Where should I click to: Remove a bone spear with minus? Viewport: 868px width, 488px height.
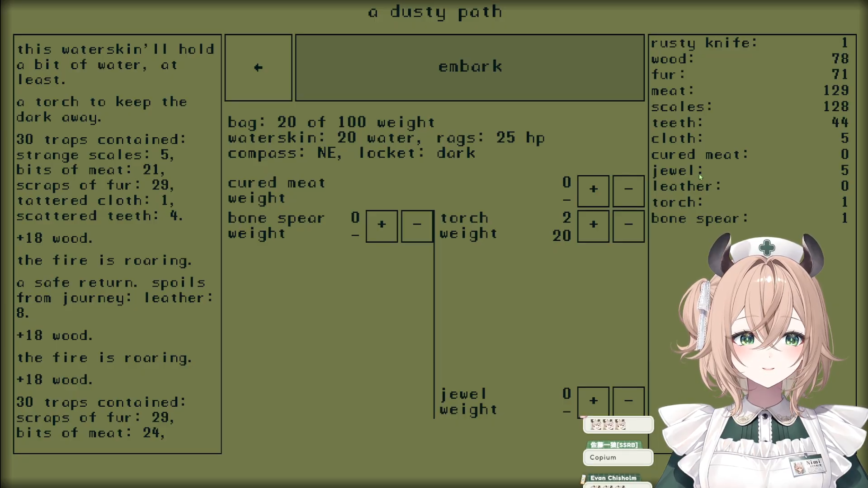click(417, 225)
